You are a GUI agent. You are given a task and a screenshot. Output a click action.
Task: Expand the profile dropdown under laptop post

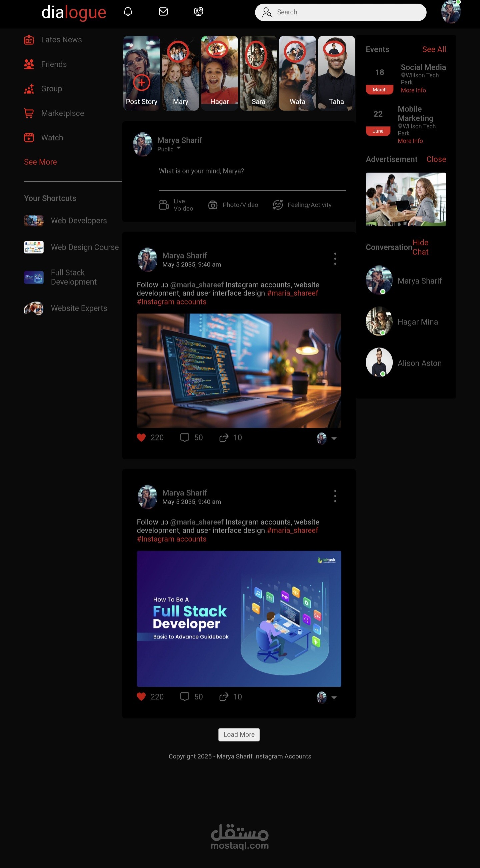[334, 438]
